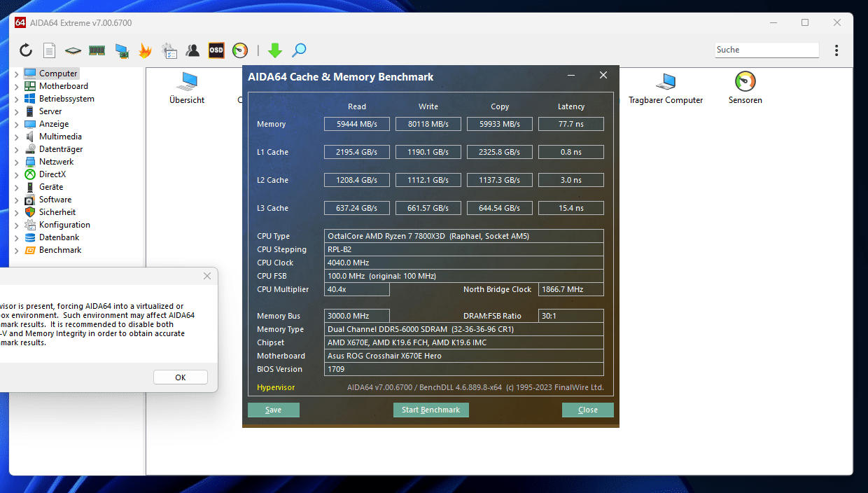Expand the Anzeige tree node
The height and width of the screenshot is (493, 868).
pos(17,124)
